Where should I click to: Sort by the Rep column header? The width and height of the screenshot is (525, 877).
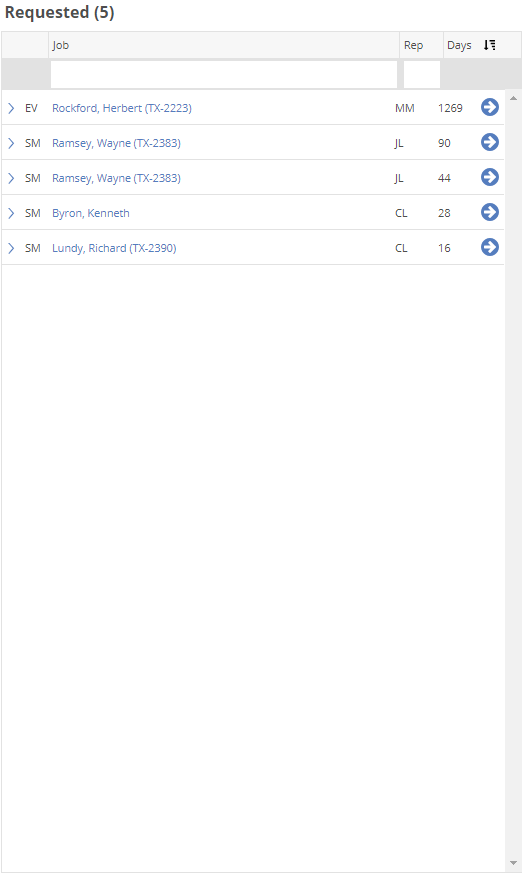[422, 45]
